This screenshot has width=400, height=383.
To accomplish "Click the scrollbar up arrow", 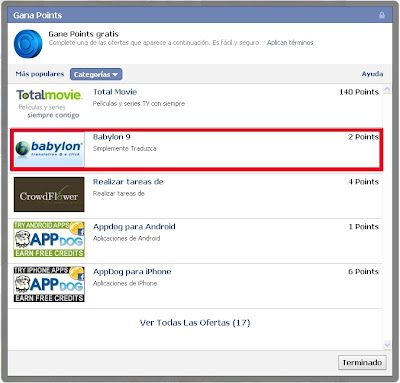I will click(x=387, y=89).
